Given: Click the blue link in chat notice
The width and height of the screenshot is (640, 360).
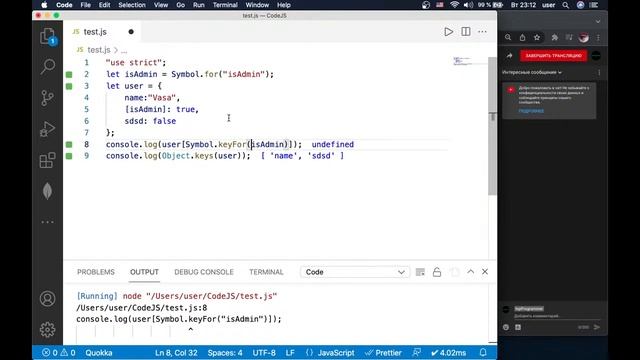Looking at the screenshot, I should coord(531,111).
